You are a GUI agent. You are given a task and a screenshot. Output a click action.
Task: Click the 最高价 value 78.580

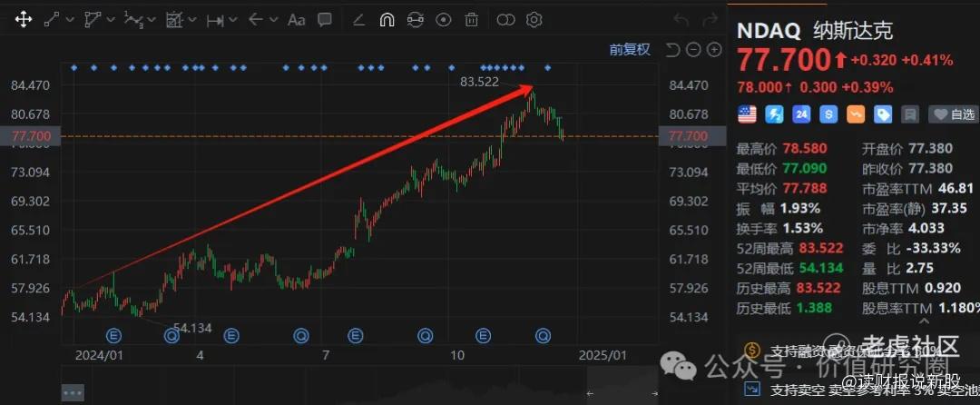pos(803,148)
